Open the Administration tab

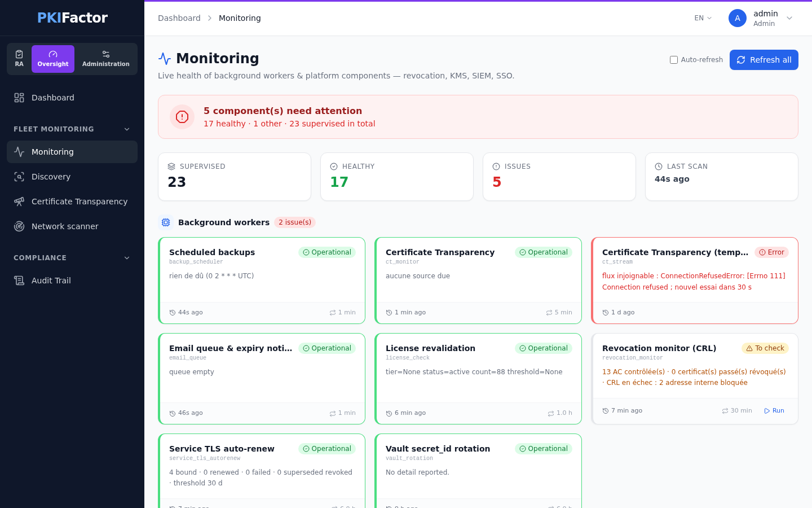106,59
